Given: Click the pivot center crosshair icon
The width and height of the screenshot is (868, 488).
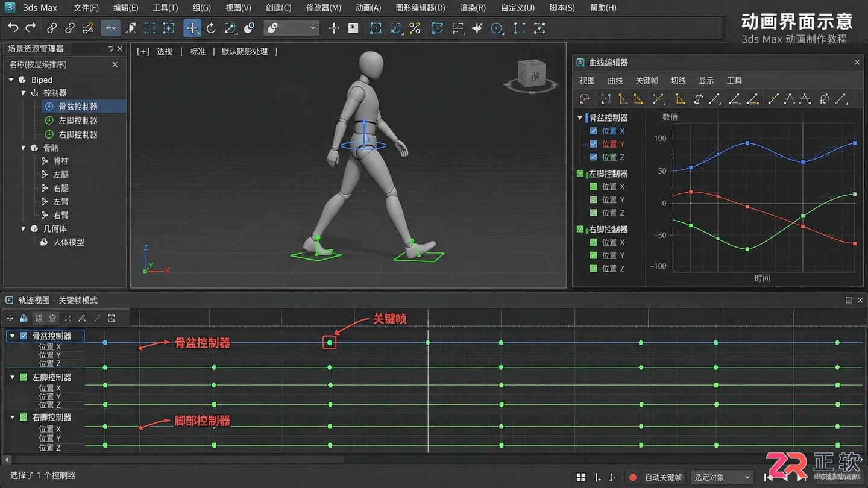Looking at the screenshot, I should pyautogui.click(x=334, y=28).
